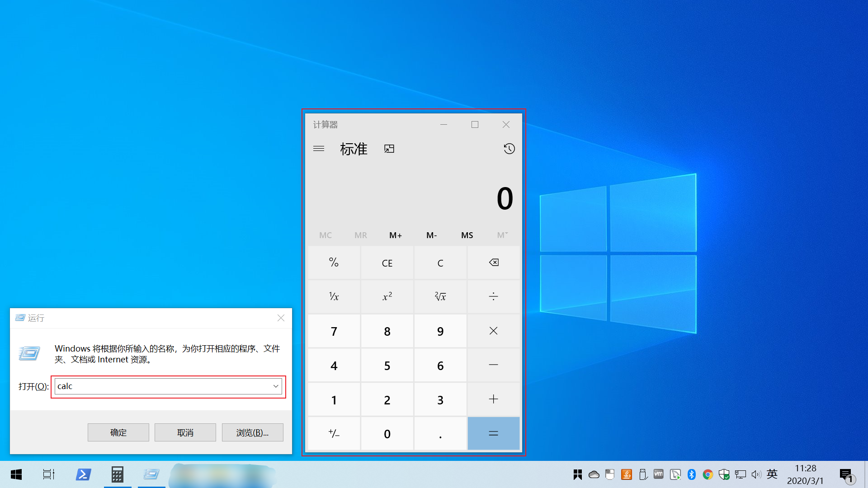Screen dimensions: 868x488
Task: Click the OneDrive cloud tray icon
Action: (x=594, y=474)
